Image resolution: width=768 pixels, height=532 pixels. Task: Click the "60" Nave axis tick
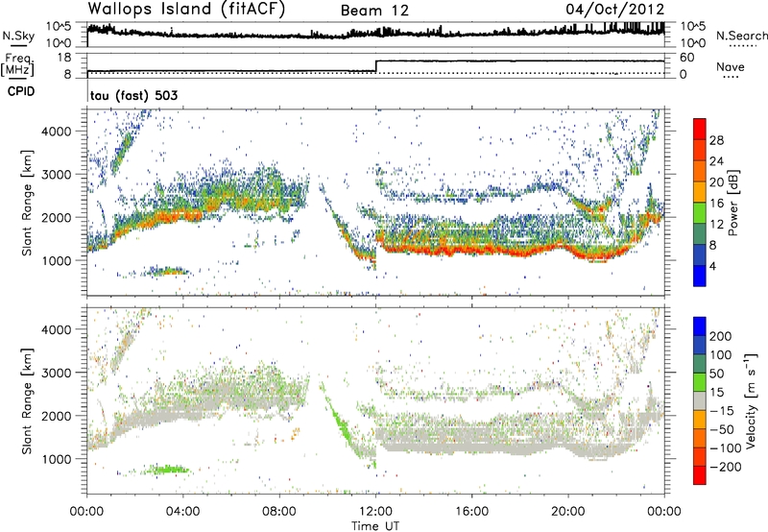point(686,58)
